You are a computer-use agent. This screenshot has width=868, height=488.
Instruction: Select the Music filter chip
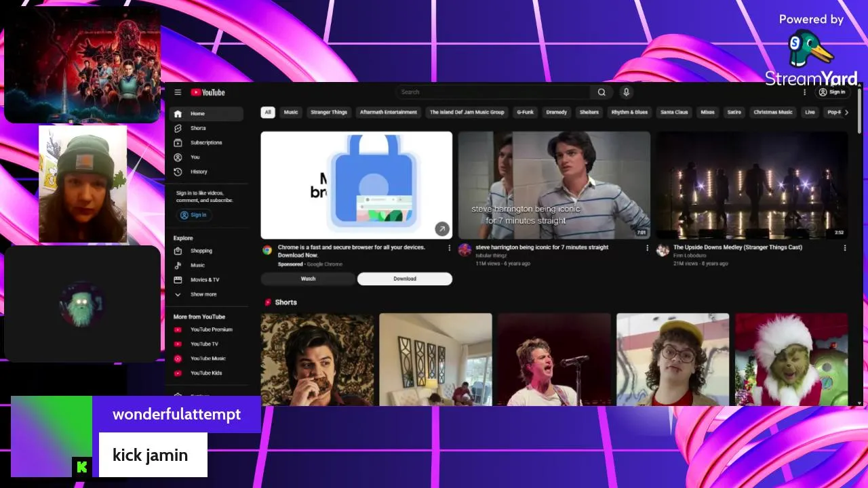[291, 113]
